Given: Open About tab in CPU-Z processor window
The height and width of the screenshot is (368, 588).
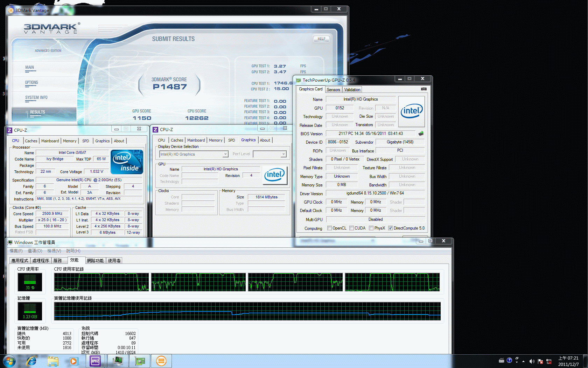Looking at the screenshot, I should coord(119,141).
